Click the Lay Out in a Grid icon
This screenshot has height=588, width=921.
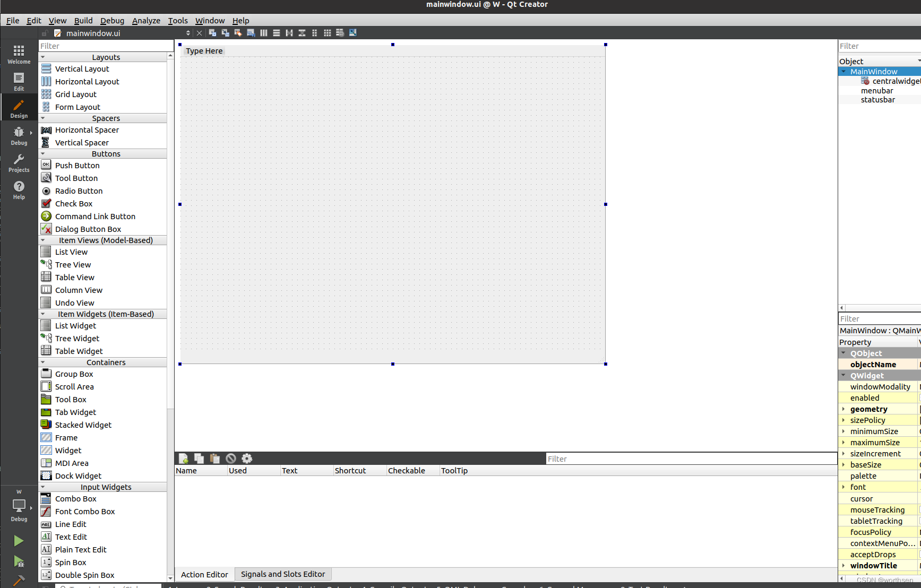(328, 32)
